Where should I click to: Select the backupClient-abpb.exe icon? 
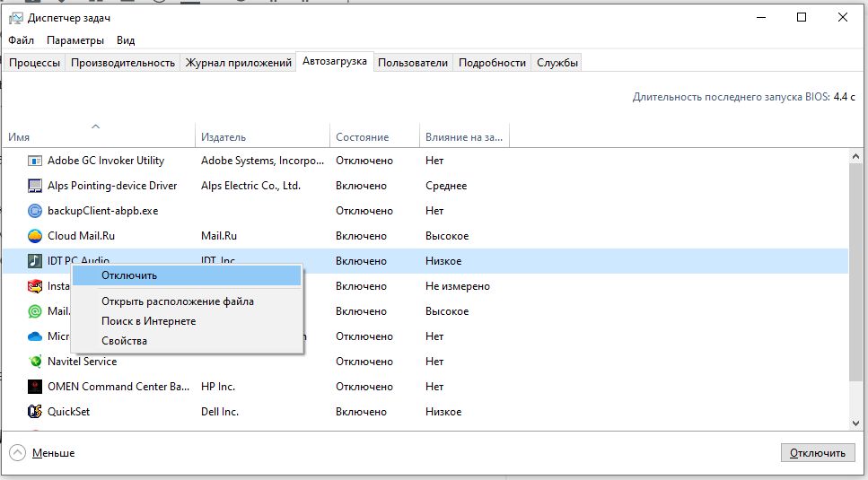tap(35, 211)
